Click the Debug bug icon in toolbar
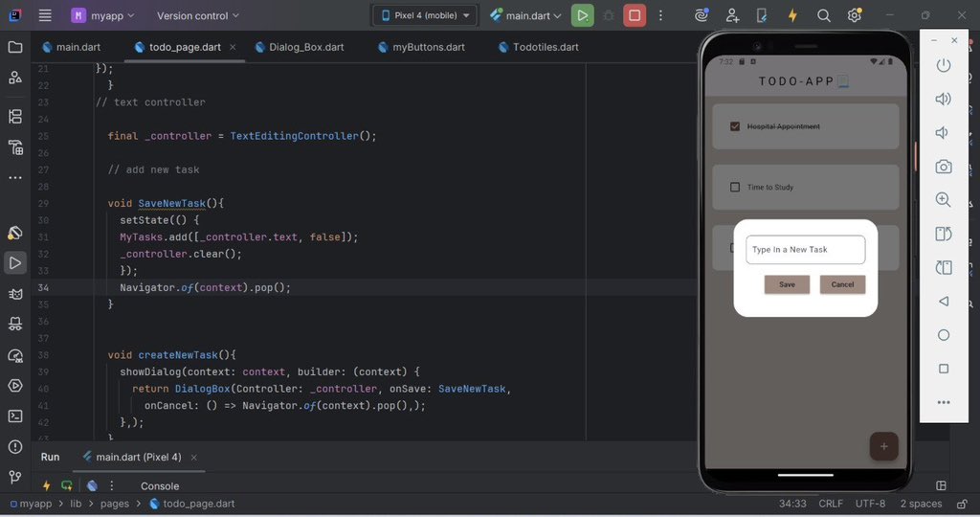Screen dimensions: 980x517 608,15
